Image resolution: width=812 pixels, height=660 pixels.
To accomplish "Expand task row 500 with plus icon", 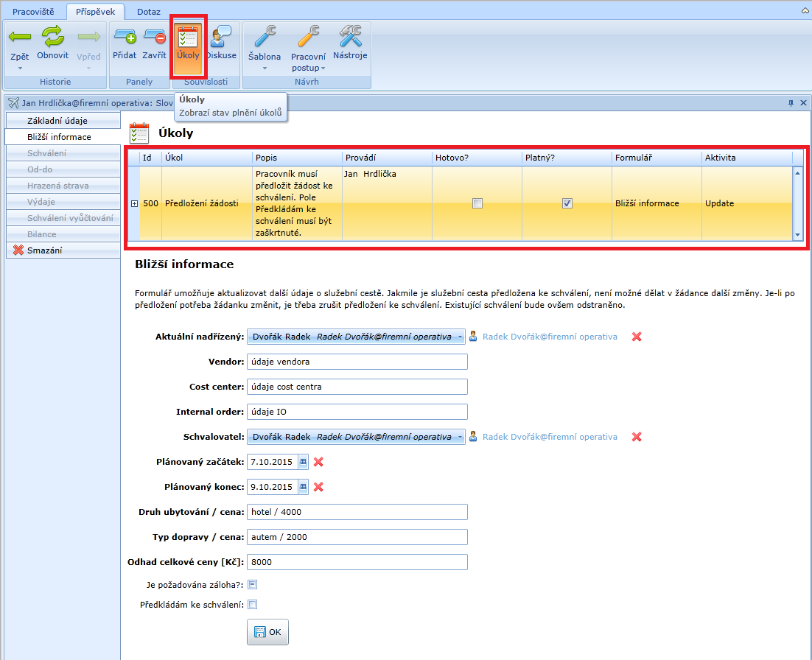I will tap(134, 203).
